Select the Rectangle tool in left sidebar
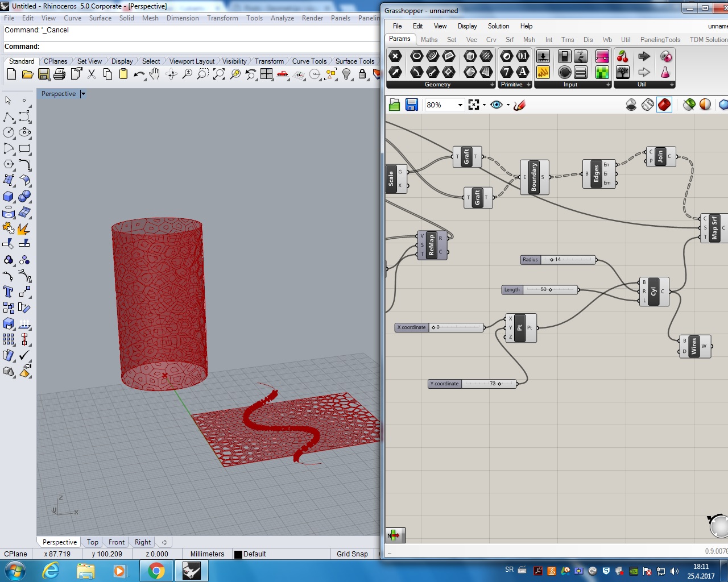The width and height of the screenshot is (728, 582). [24, 149]
